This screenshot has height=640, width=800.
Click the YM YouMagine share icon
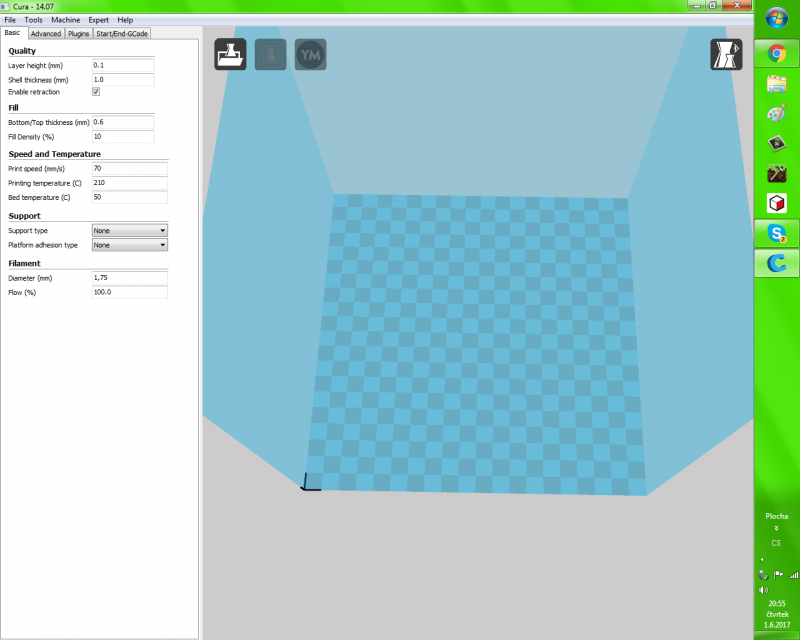[310, 55]
